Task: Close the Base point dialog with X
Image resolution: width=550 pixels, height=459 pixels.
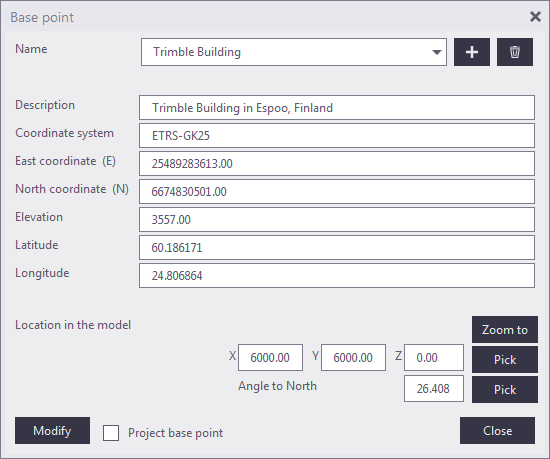Action: click(535, 16)
